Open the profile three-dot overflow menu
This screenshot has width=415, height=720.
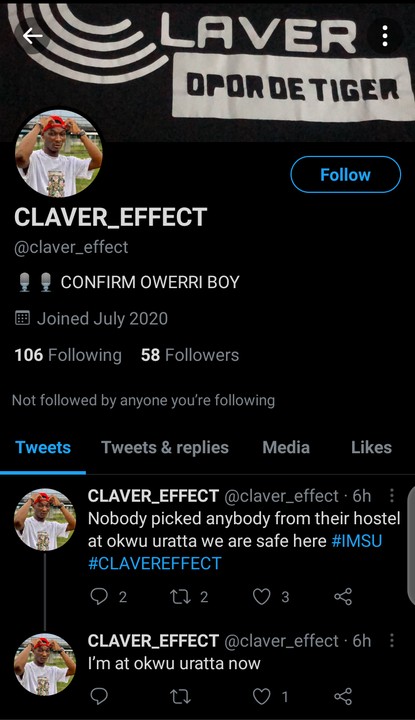click(385, 36)
